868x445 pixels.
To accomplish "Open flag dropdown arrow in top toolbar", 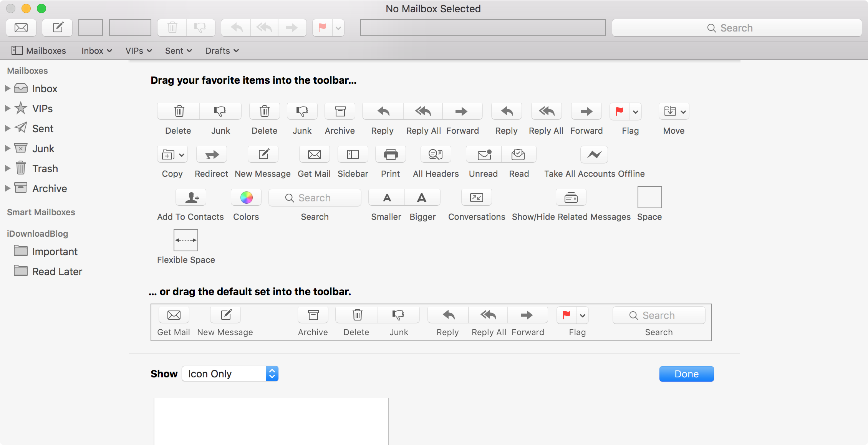I will tap(338, 28).
